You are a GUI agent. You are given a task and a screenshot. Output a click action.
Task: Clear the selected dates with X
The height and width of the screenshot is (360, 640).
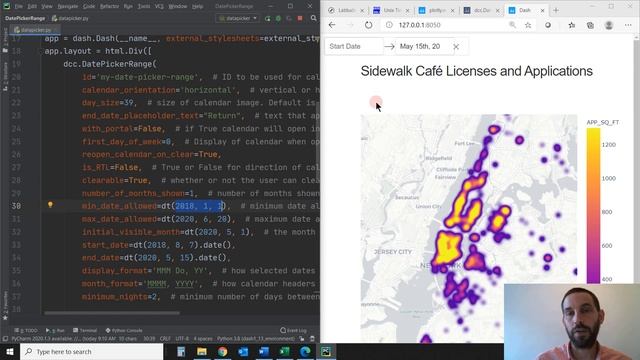[x=456, y=47]
